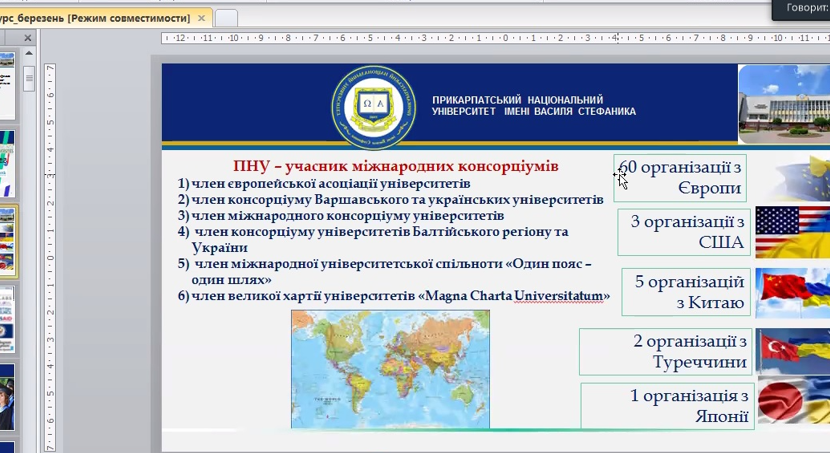Image resolution: width=830 pixels, height=453 pixels.
Task: Select the university building photo
Action: (783, 105)
